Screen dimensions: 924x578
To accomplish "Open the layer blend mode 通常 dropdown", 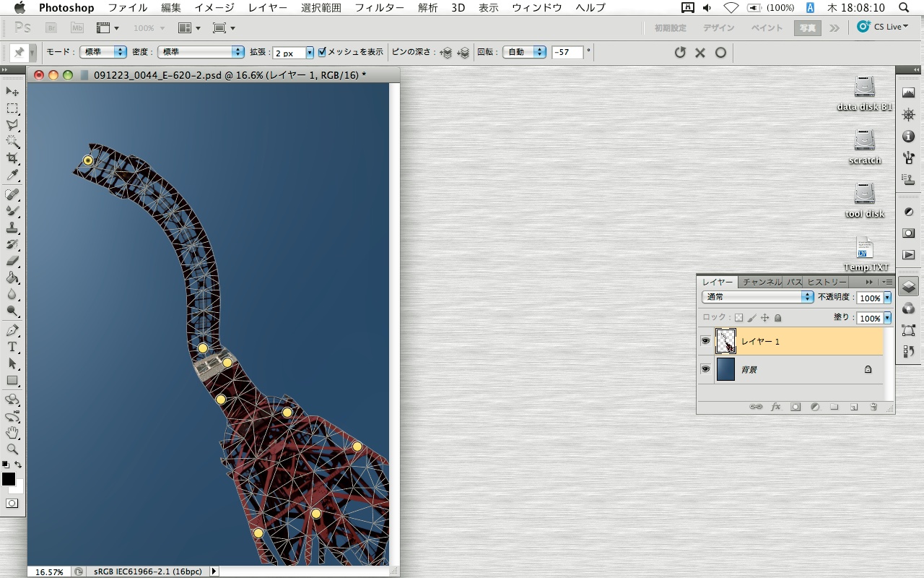I will click(757, 297).
